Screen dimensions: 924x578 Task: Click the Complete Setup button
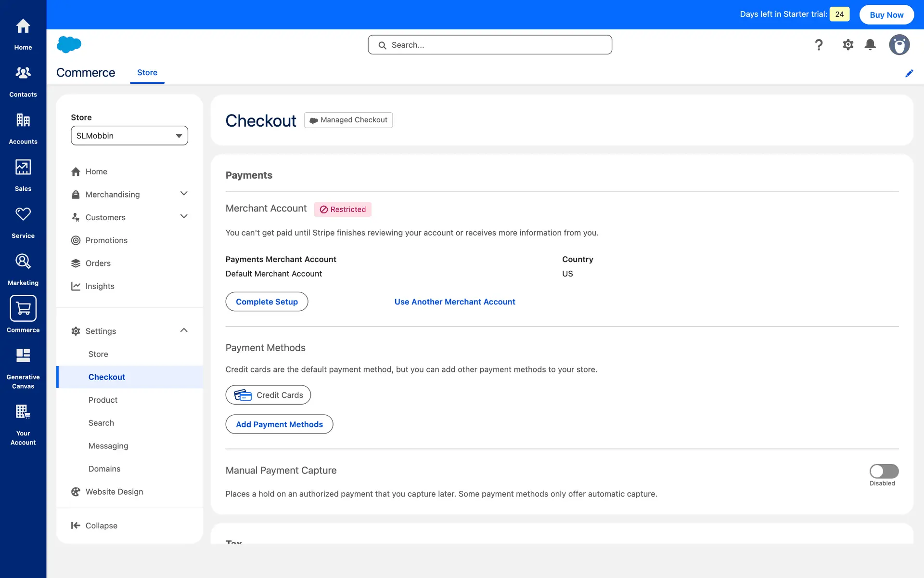[x=267, y=302]
